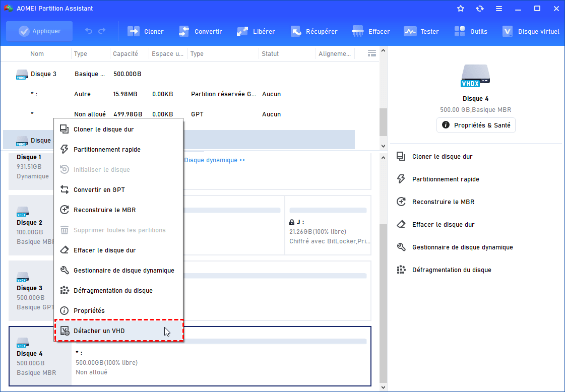This screenshot has height=392, width=565.
Task: Choose Détacher un VHD in context menu
Action: (x=118, y=331)
